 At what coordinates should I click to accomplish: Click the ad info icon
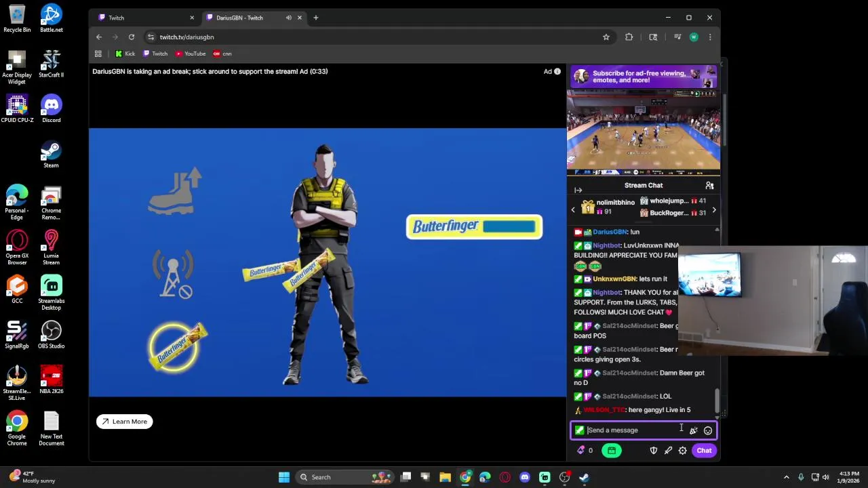tap(557, 71)
